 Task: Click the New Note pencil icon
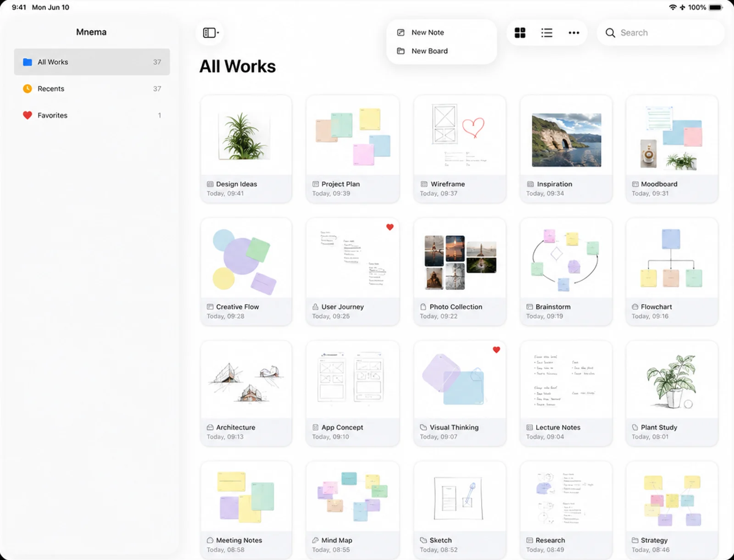(x=400, y=33)
